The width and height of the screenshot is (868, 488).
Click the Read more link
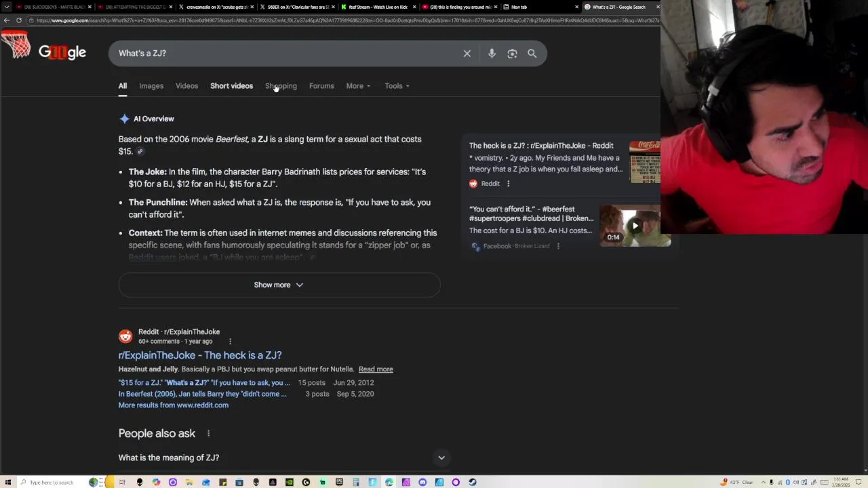tap(376, 369)
